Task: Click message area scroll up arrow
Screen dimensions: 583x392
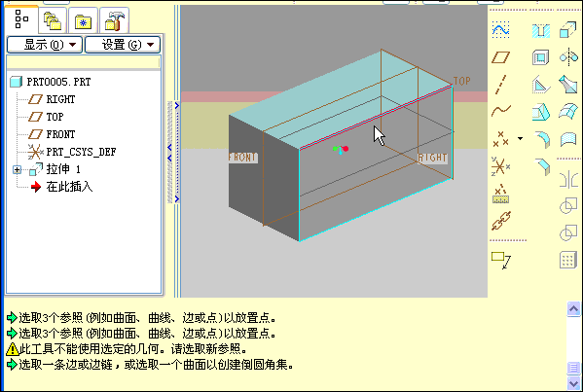Action: coord(573,309)
